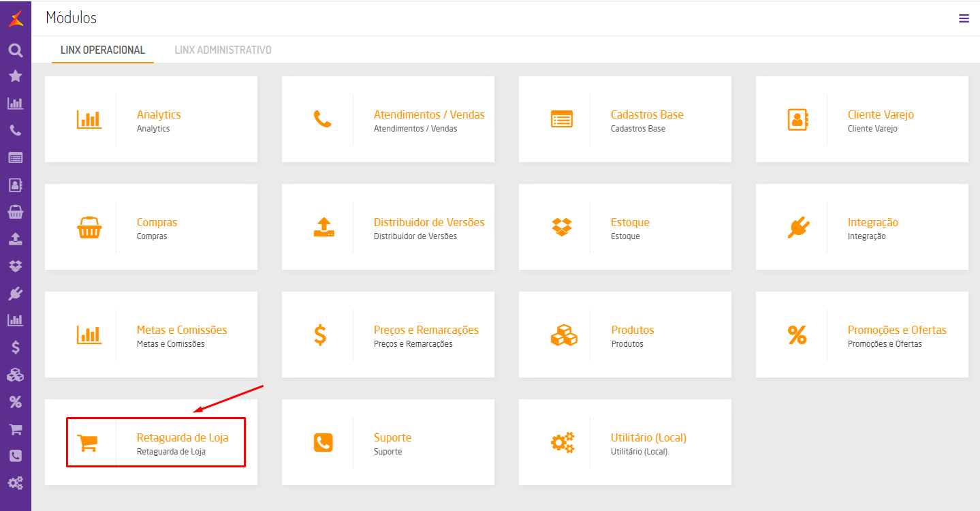Click the sidebar stacked cubes icon
Screen dimensions: 980x511
click(x=15, y=375)
